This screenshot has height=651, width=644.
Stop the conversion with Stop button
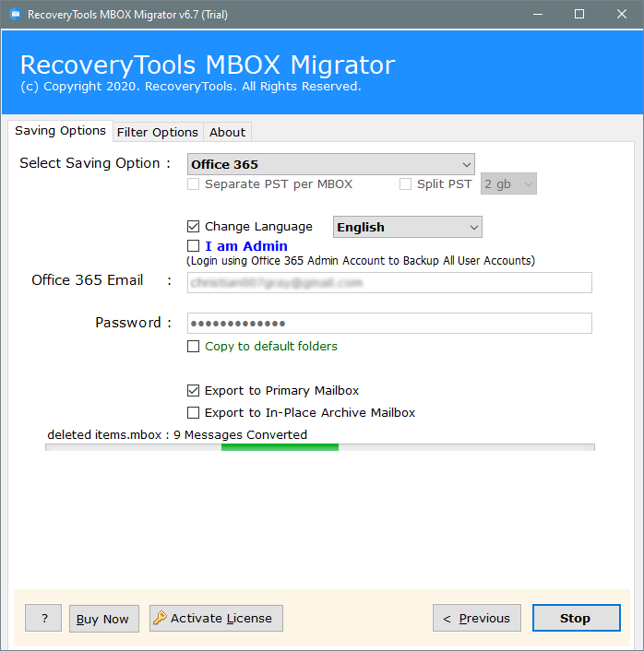pyautogui.click(x=577, y=618)
